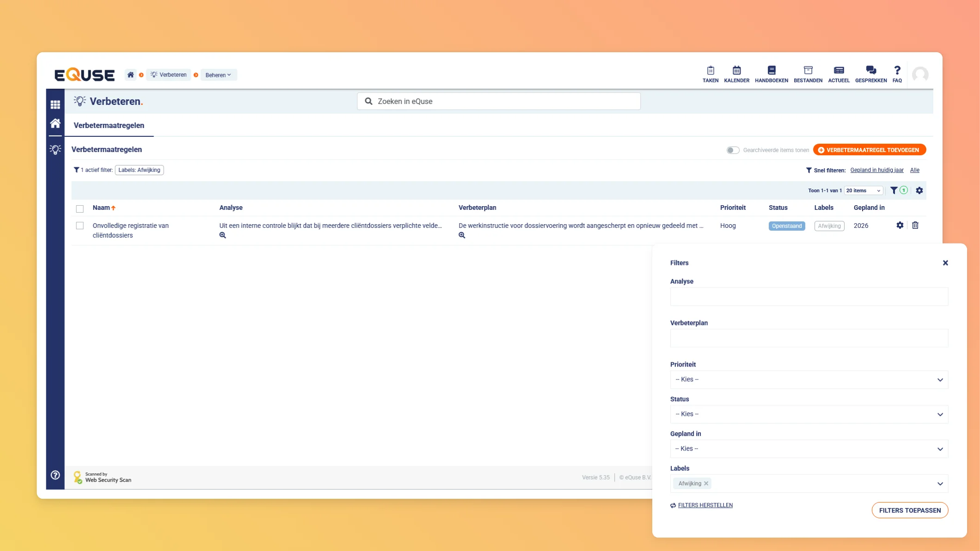The width and height of the screenshot is (980, 551).
Task: Open the Gepland in filter dropdown
Action: coord(808,449)
